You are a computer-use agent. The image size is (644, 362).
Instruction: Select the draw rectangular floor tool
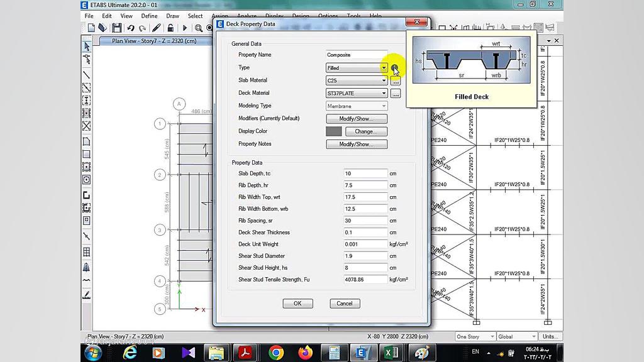[x=87, y=155]
